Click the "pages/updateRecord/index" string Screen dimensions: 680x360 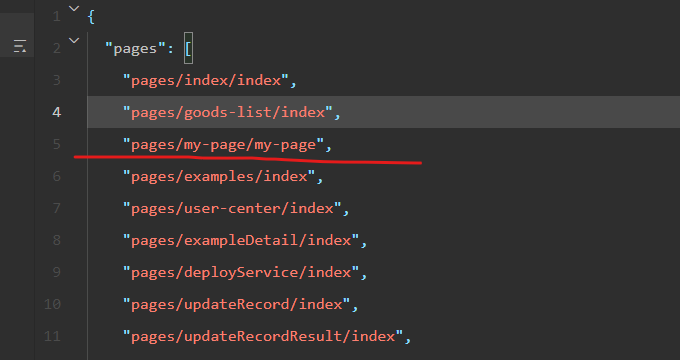(237, 304)
